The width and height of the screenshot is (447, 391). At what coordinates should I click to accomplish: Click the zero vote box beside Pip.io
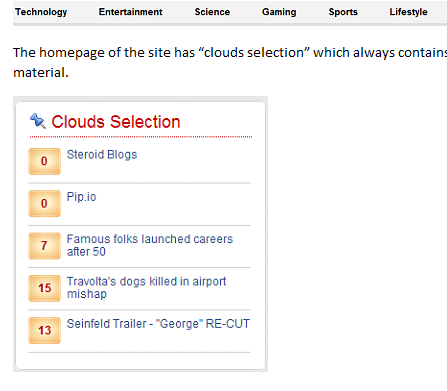(x=44, y=204)
